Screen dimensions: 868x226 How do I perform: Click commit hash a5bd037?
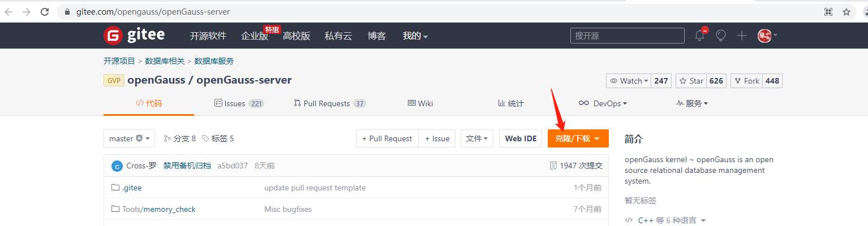click(233, 166)
